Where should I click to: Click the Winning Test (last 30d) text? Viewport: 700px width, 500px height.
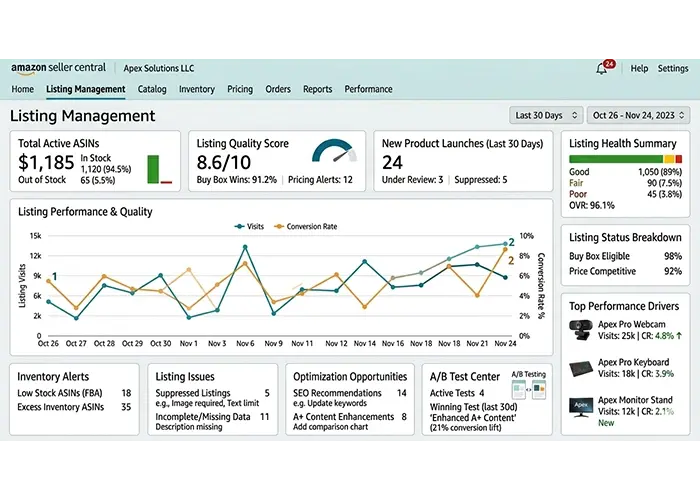473,407
